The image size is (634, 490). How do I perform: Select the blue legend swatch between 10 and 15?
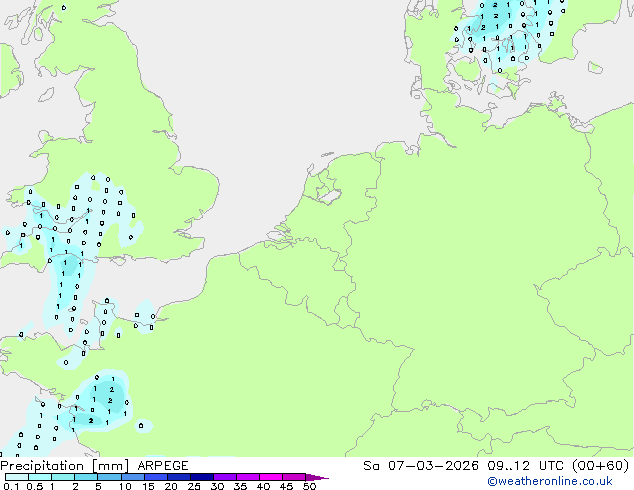(x=132, y=477)
